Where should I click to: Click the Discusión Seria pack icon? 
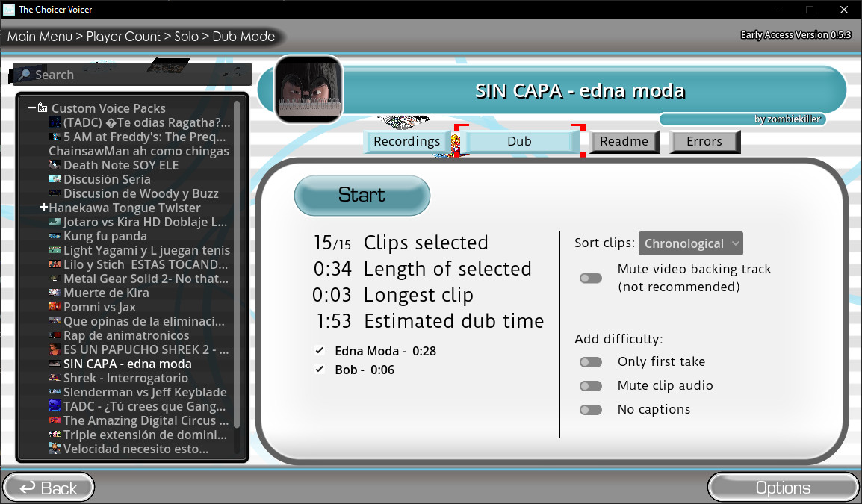click(55, 179)
